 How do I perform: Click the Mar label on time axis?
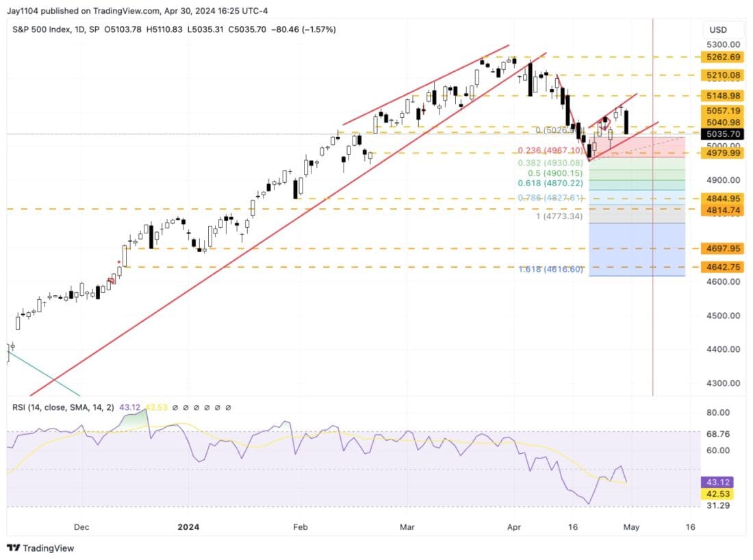(x=407, y=527)
